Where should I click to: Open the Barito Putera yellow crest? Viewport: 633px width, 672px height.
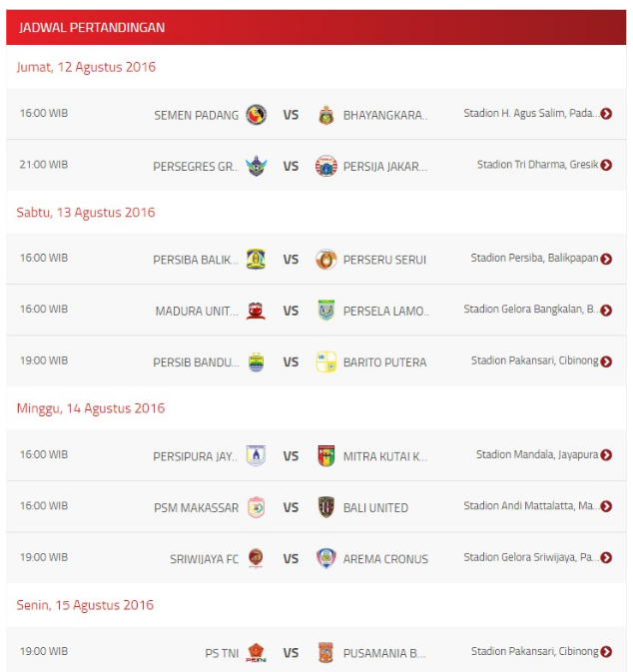(326, 361)
